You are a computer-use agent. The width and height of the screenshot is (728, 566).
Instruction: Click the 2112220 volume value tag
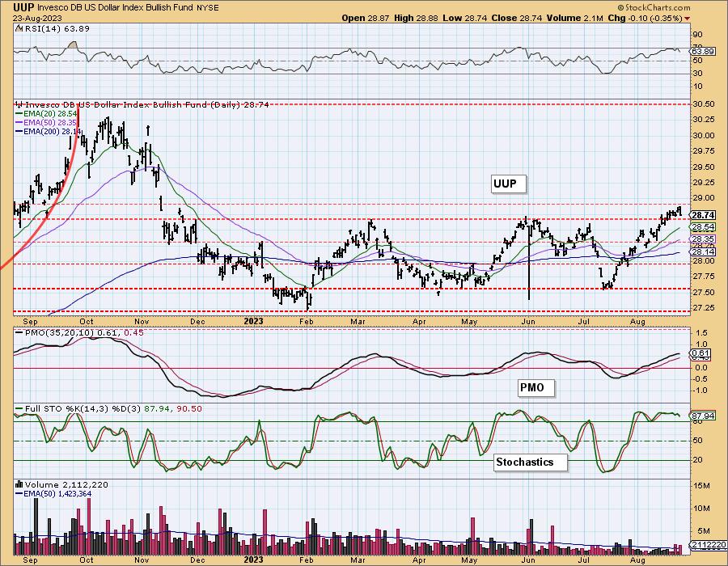point(708,545)
